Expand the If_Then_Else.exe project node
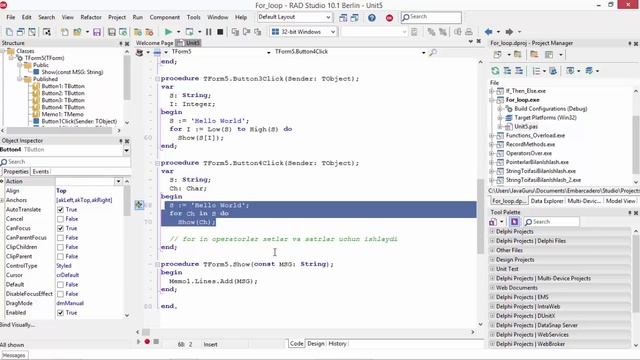 [492, 91]
